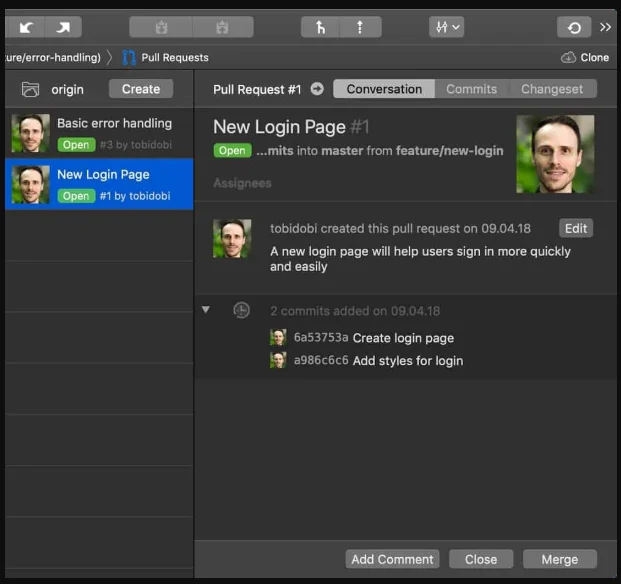Show more toolbar items with double chevron

[605, 27]
